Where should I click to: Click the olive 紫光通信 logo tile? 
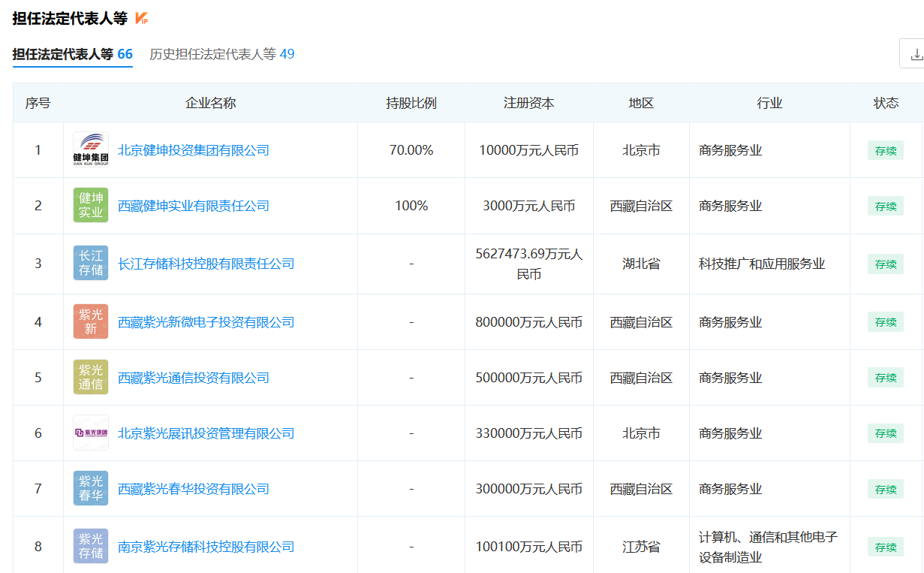(91, 378)
